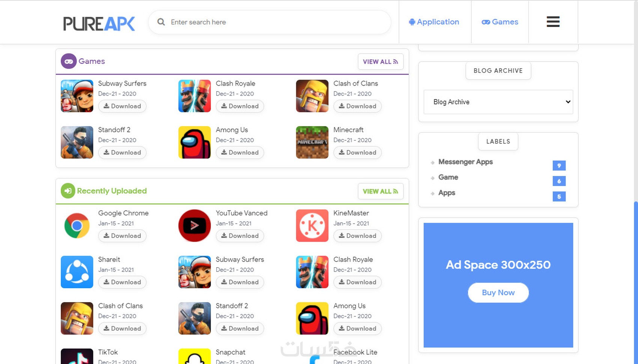638x364 pixels.
Task: Open the hamburger menu icon
Action: (x=553, y=22)
